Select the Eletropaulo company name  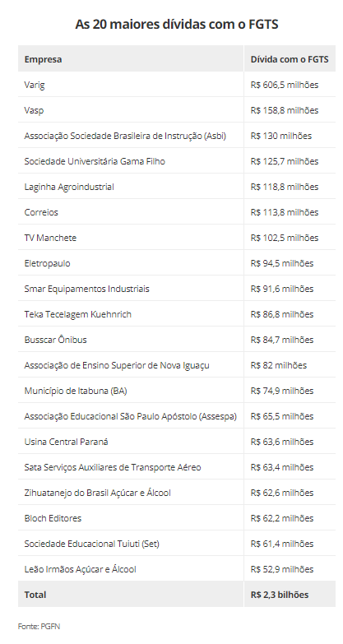tap(47, 263)
